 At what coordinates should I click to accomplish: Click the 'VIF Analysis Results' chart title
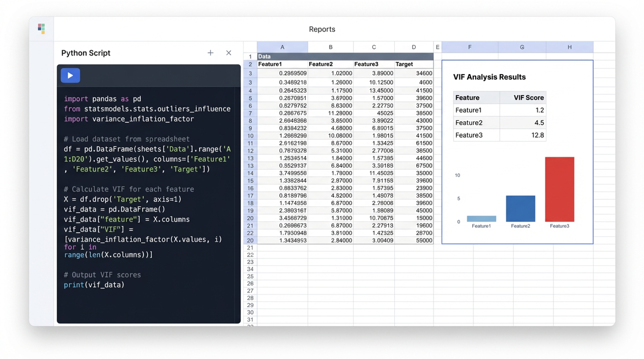(x=489, y=77)
